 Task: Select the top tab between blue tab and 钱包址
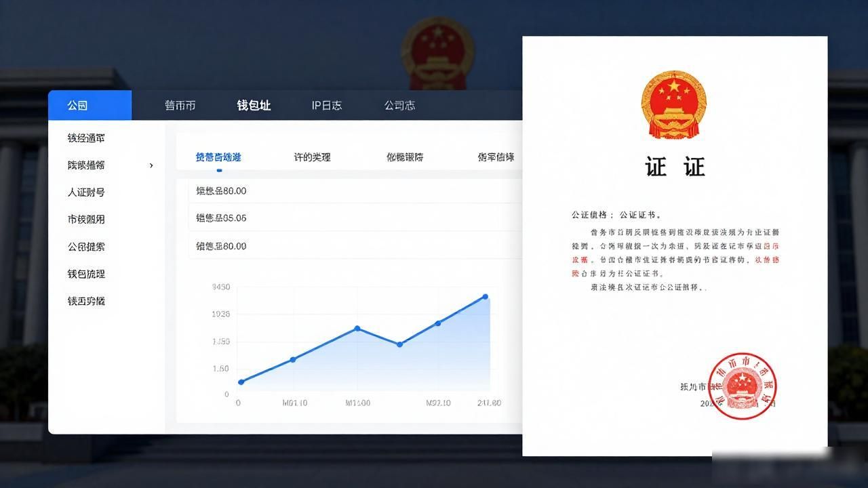(180, 105)
